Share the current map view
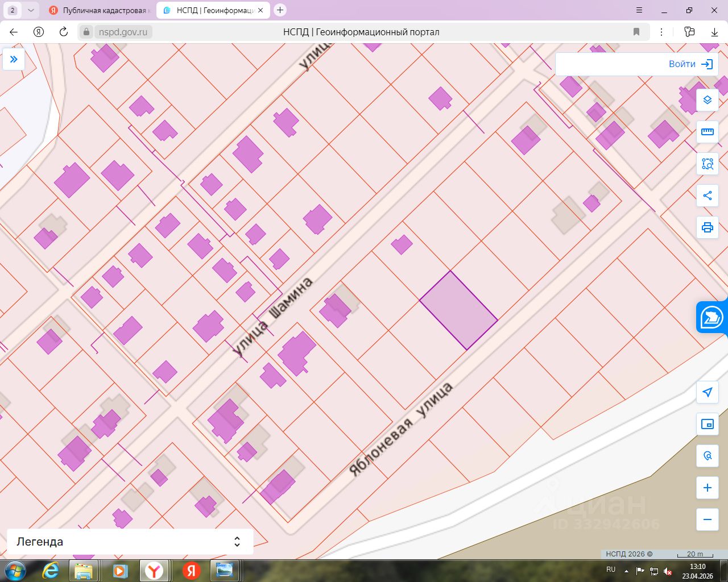The width and height of the screenshot is (728, 582). tap(708, 196)
